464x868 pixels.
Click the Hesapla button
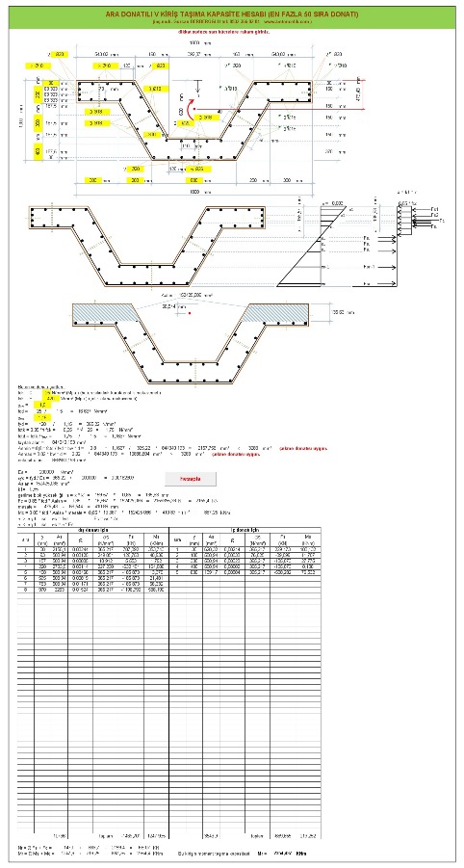(191, 478)
